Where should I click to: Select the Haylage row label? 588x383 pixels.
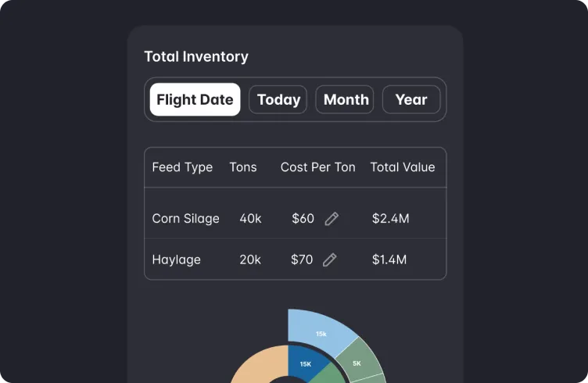click(177, 260)
